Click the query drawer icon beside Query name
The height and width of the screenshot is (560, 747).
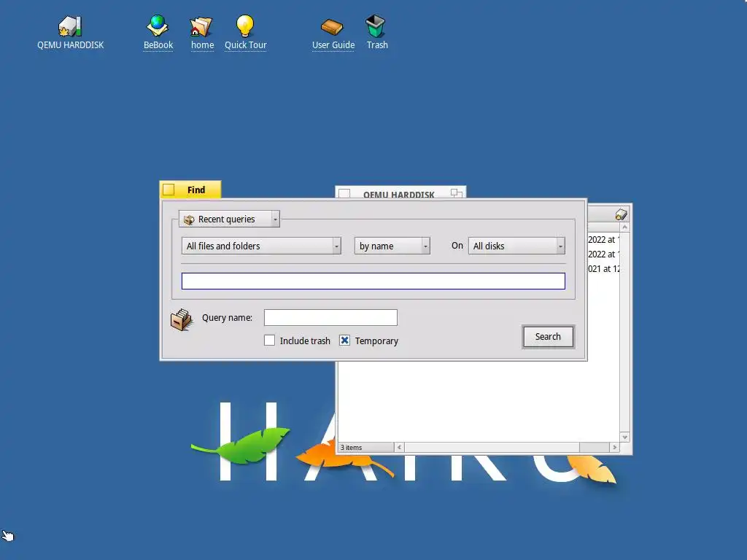pos(181,319)
